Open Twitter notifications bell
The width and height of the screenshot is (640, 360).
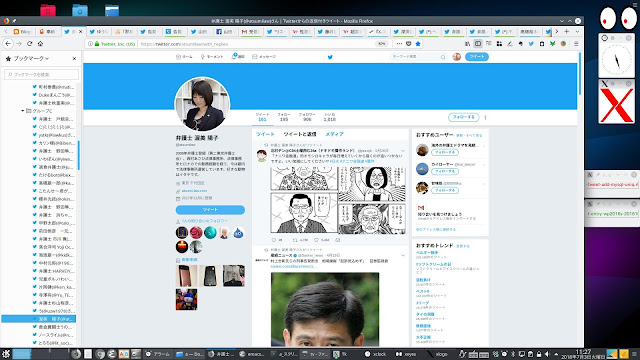click(x=238, y=57)
